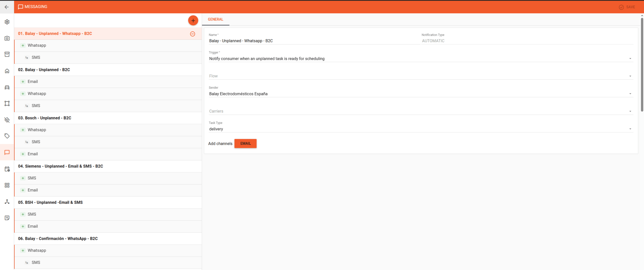The image size is (644, 270).
Task: Toggle plus beside Email under 02. Balay
Action: click(x=23, y=82)
